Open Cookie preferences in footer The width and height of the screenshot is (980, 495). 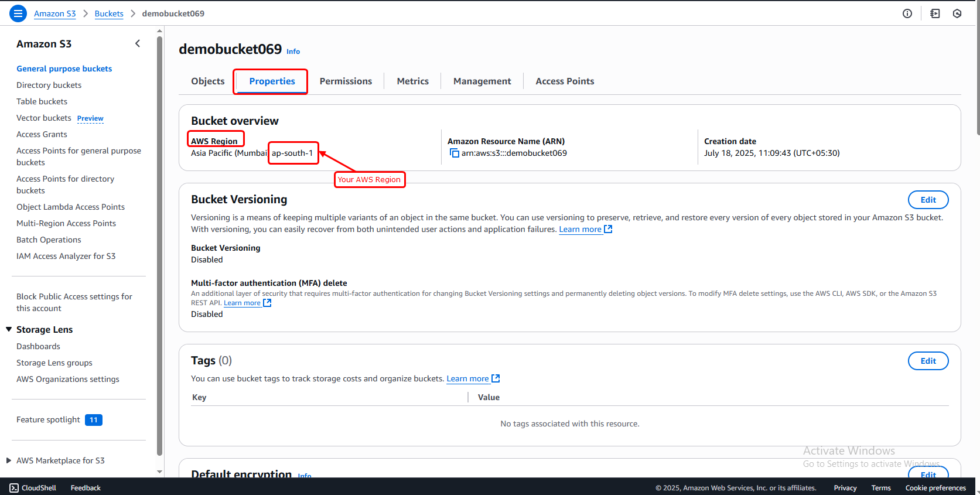[x=935, y=487]
